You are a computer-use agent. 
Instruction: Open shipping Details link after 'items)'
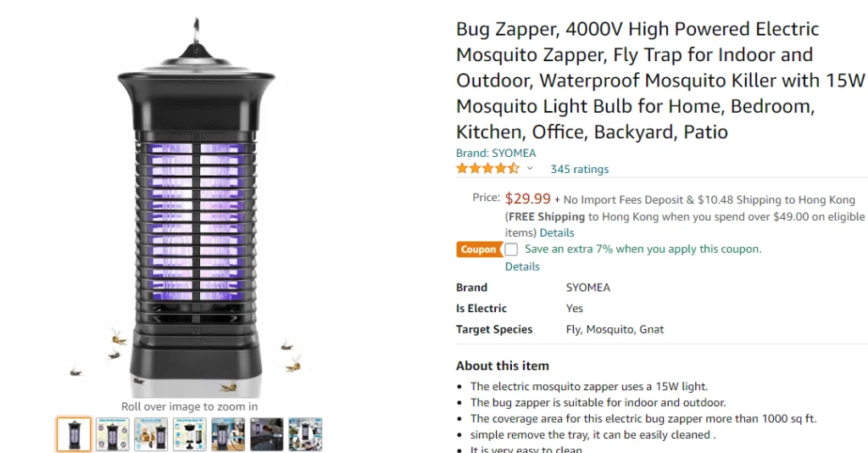point(556,232)
